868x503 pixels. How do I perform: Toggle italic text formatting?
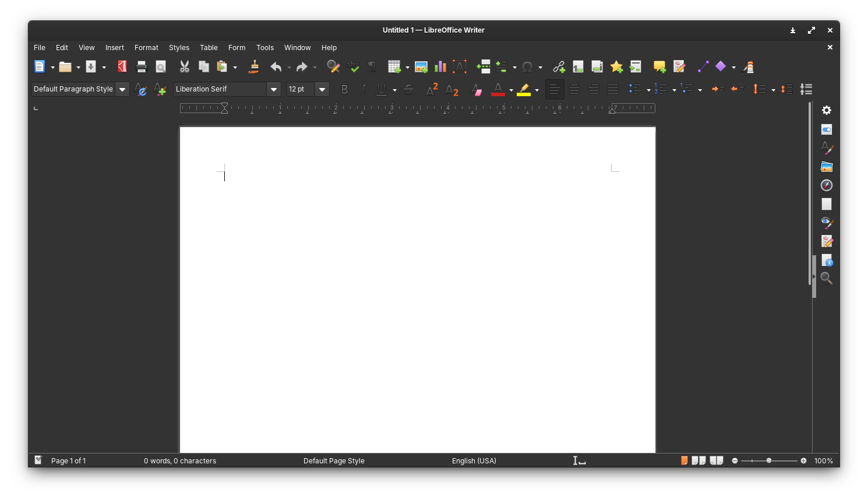363,89
